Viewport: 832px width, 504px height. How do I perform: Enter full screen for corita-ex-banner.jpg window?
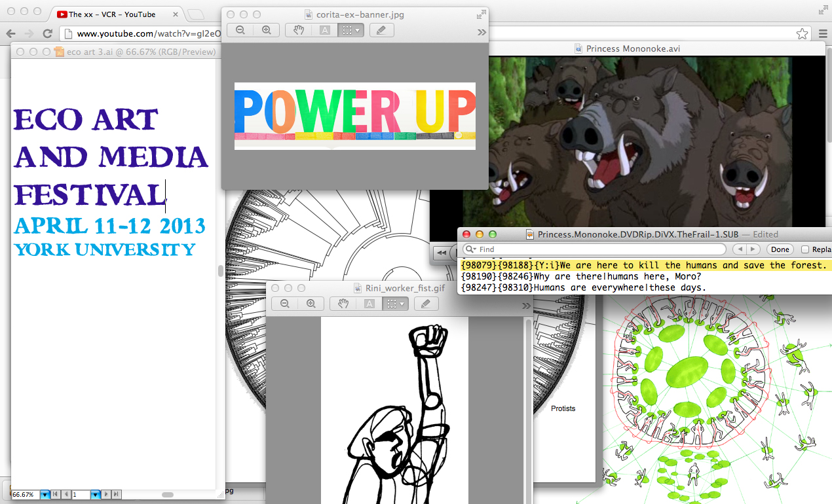pyautogui.click(x=482, y=14)
